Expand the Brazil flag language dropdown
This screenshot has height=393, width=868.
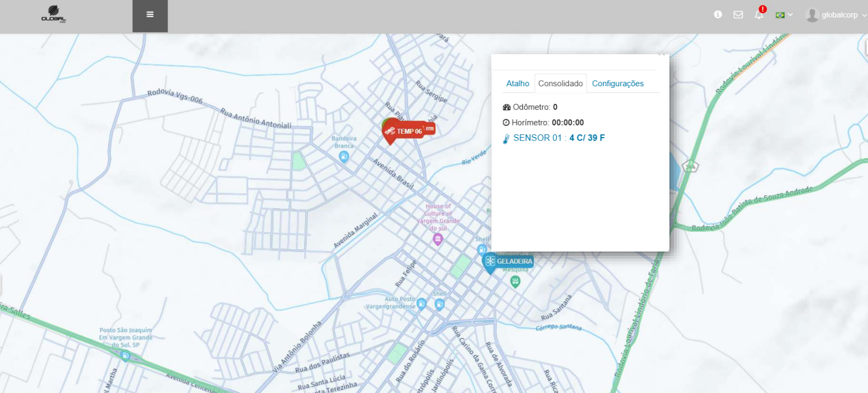[784, 15]
